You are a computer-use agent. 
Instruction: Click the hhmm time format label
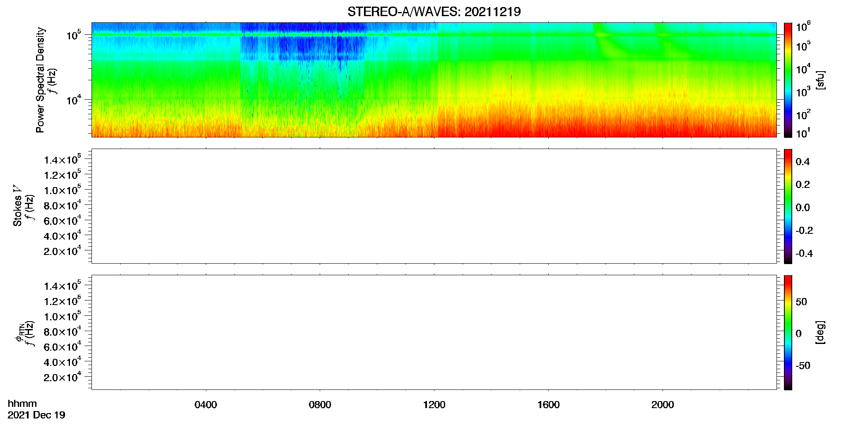[22, 404]
